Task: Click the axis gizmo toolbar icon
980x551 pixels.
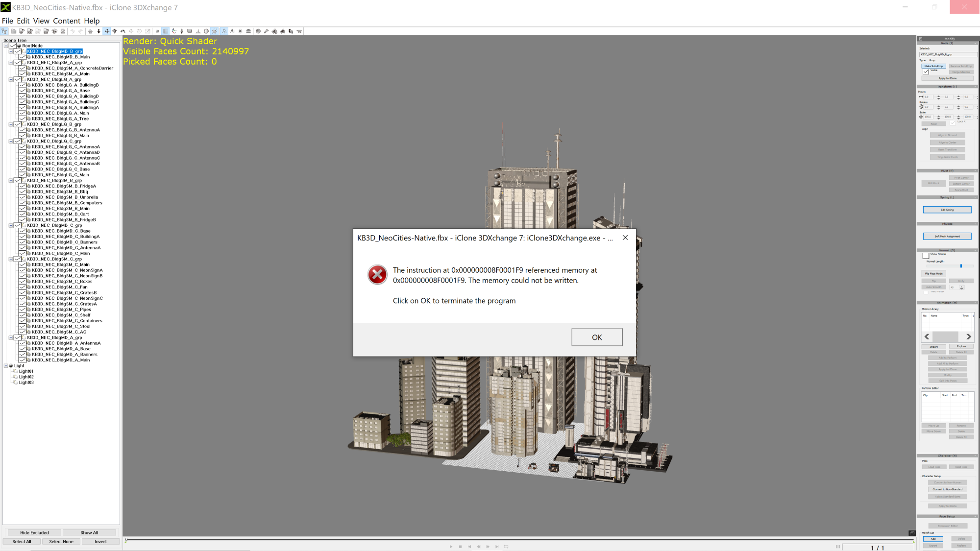Action: [174, 31]
